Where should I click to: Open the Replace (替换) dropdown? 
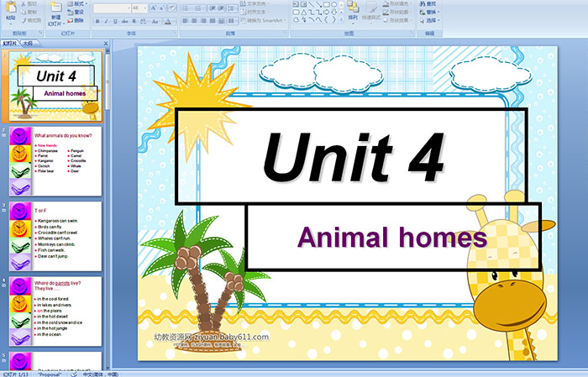430,12
